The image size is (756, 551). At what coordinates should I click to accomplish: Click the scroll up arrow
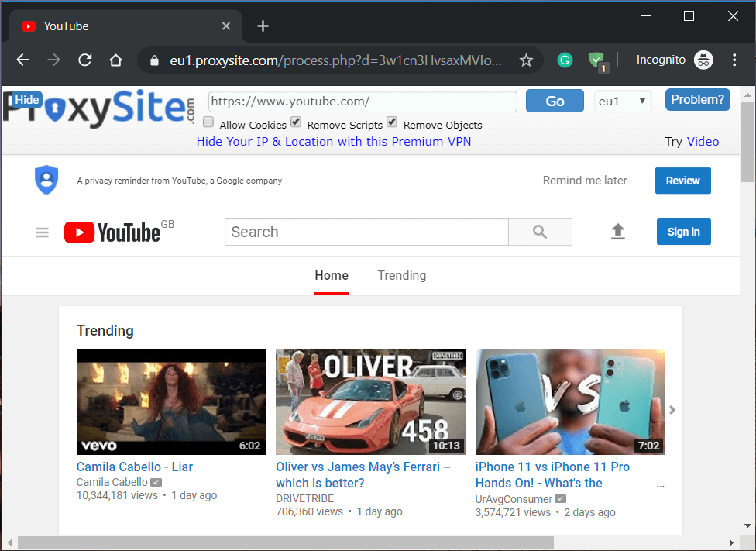[x=747, y=95]
